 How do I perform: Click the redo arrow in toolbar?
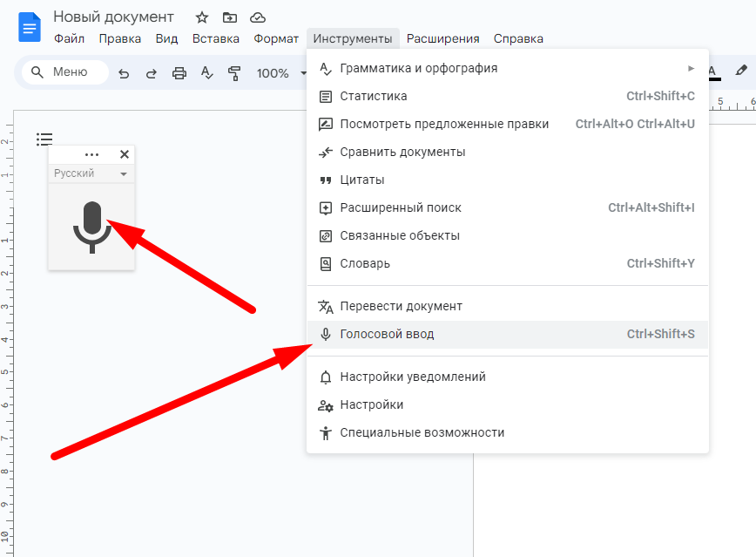pos(152,73)
